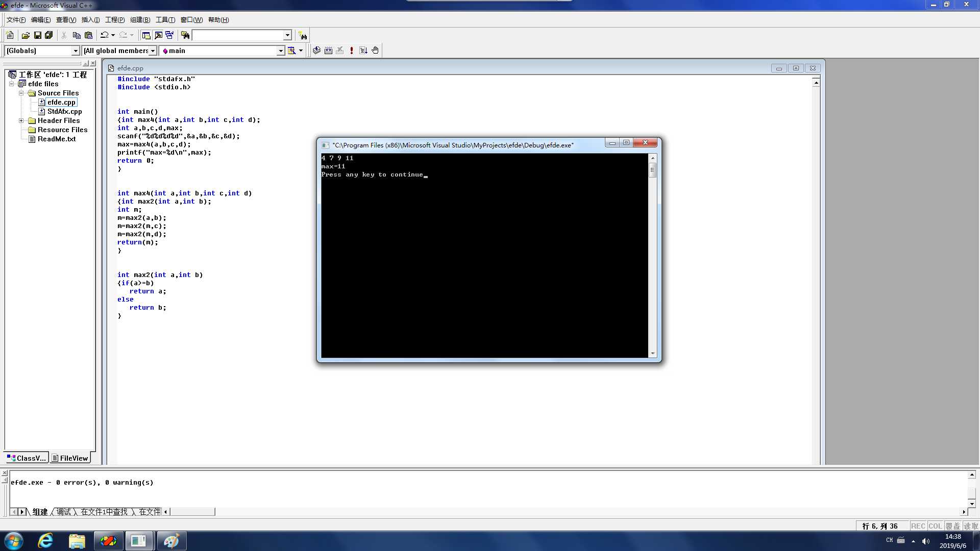Screen dimensions: 980x551
Task: Insert a breakpoint with the hand icon
Action: click(375, 51)
